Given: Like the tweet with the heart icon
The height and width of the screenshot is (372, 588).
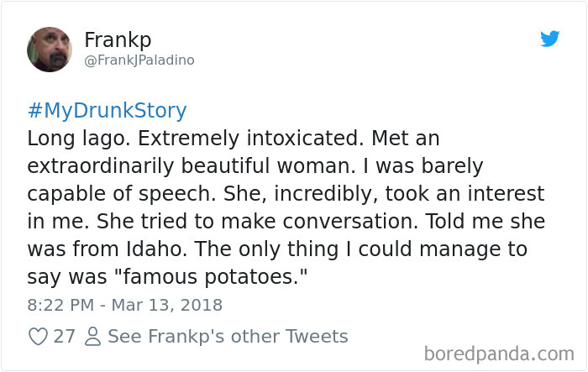Looking at the screenshot, I should click(38, 337).
